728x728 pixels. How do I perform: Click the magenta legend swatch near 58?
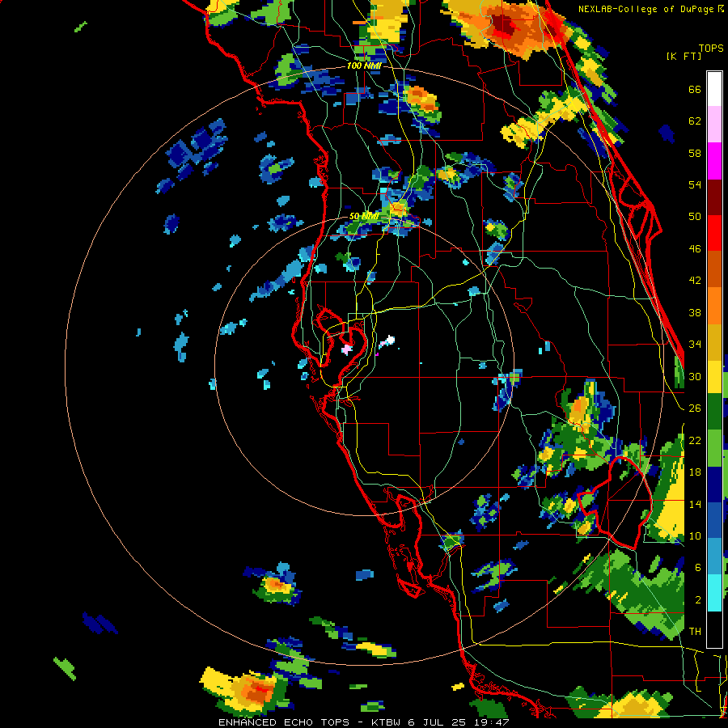coord(714,161)
